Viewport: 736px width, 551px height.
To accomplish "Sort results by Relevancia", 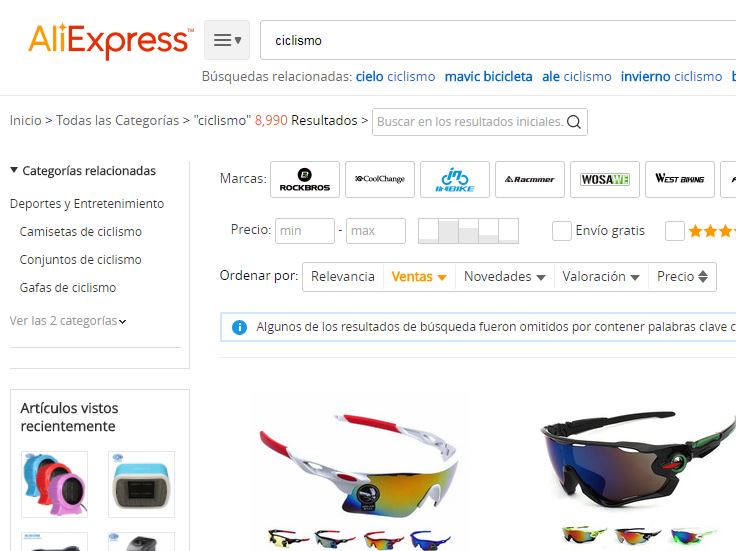I will [x=343, y=276].
